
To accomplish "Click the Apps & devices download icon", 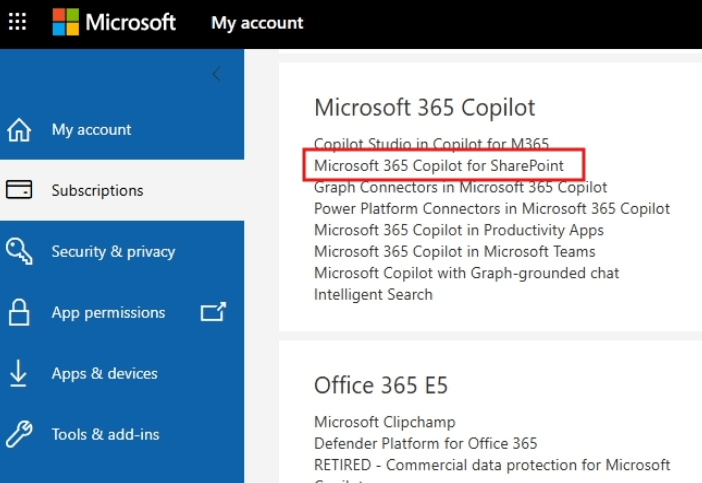I will (19, 374).
